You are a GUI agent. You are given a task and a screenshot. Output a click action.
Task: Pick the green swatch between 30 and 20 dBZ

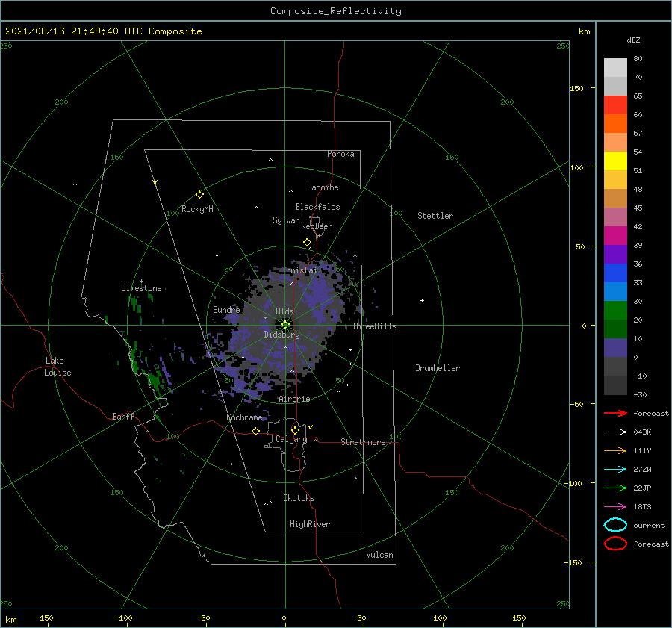615,311
